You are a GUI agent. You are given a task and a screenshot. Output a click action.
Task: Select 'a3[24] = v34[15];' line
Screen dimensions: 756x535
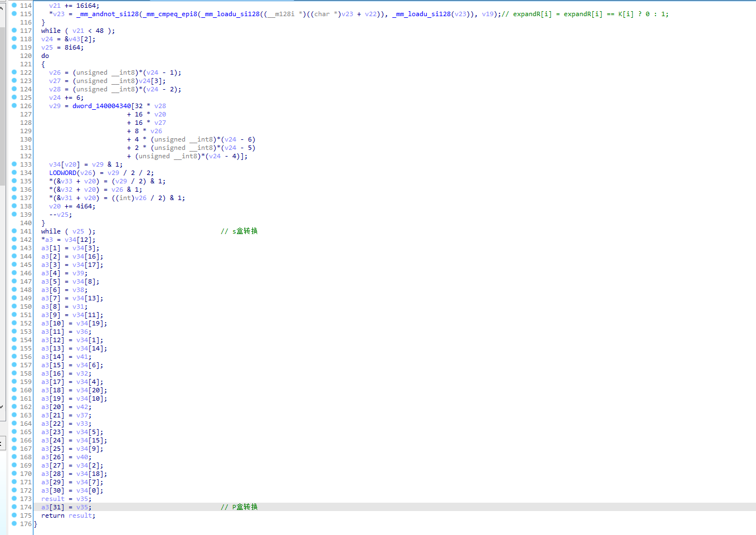[x=74, y=440]
